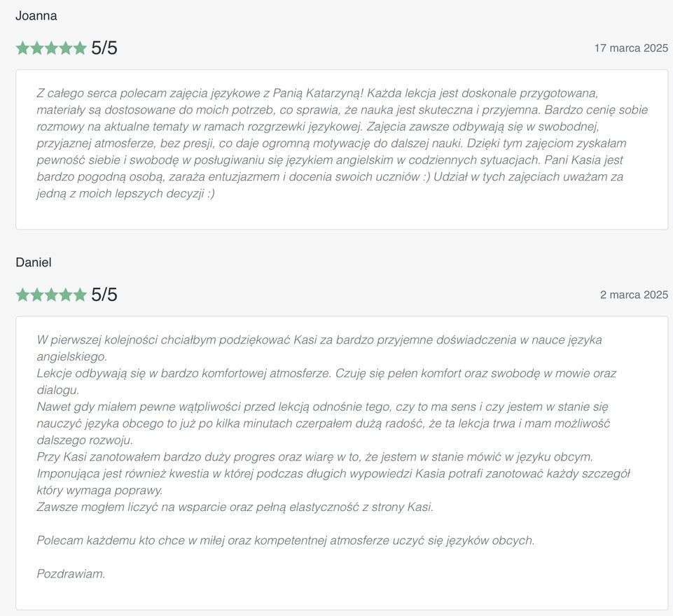Screen dimensions: 673x616
Task: Click the date 17 marca 2025
Action: [631, 48]
